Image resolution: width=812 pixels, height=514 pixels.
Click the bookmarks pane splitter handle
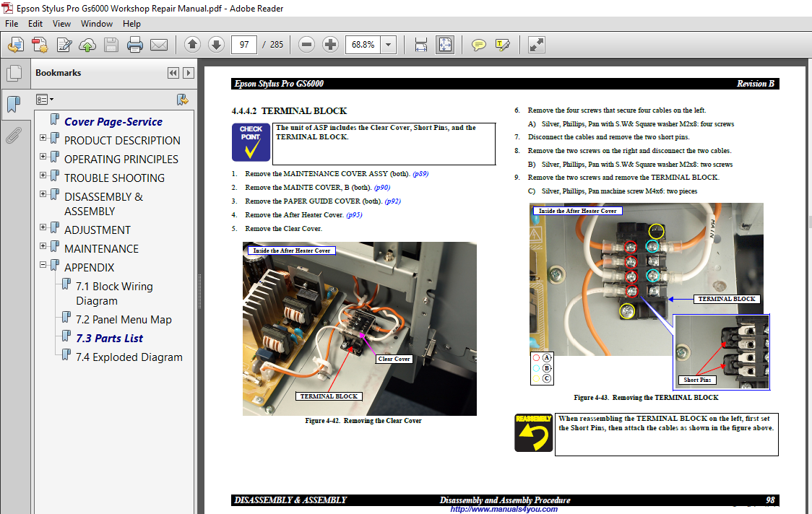click(199, 292)
